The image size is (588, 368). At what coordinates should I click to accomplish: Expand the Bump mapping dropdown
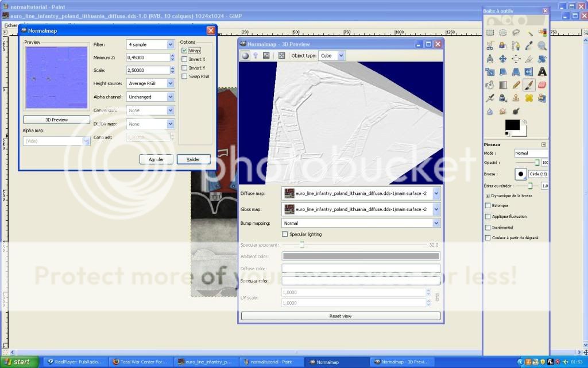(x=361, y=223)
